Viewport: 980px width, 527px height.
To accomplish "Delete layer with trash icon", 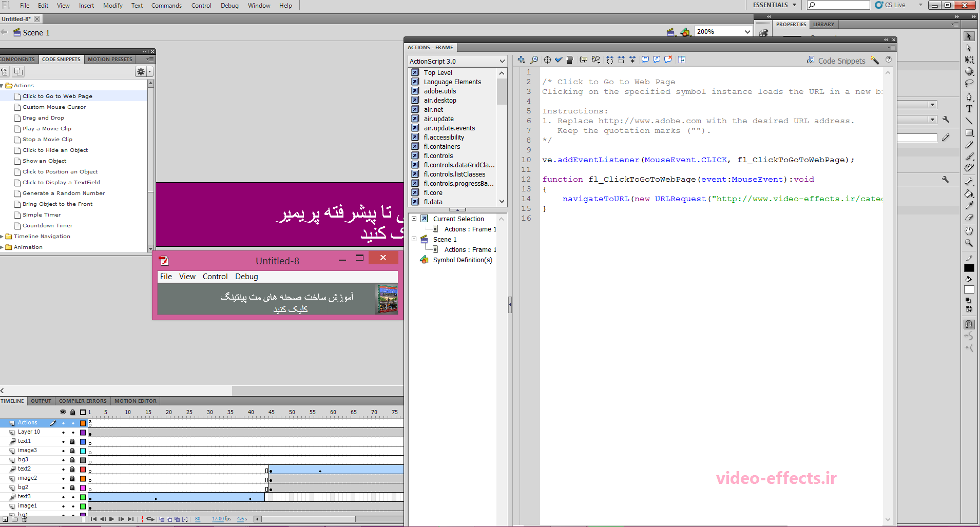I will click(24, 519).
